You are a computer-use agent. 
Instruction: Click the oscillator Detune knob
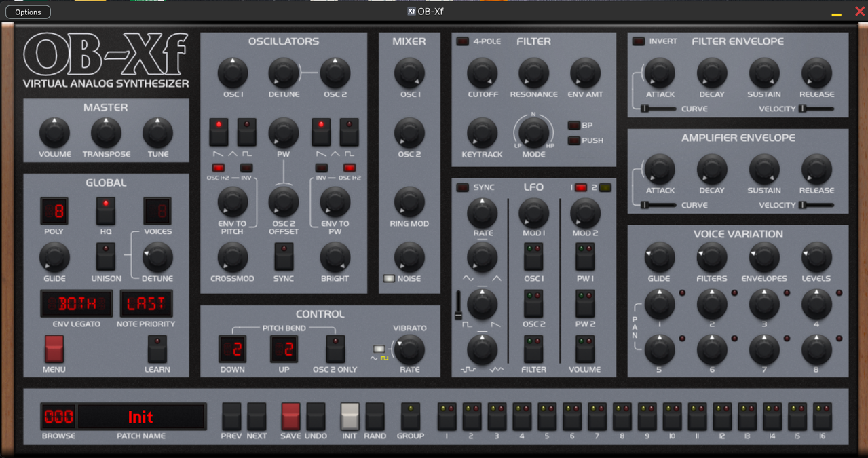284,73
